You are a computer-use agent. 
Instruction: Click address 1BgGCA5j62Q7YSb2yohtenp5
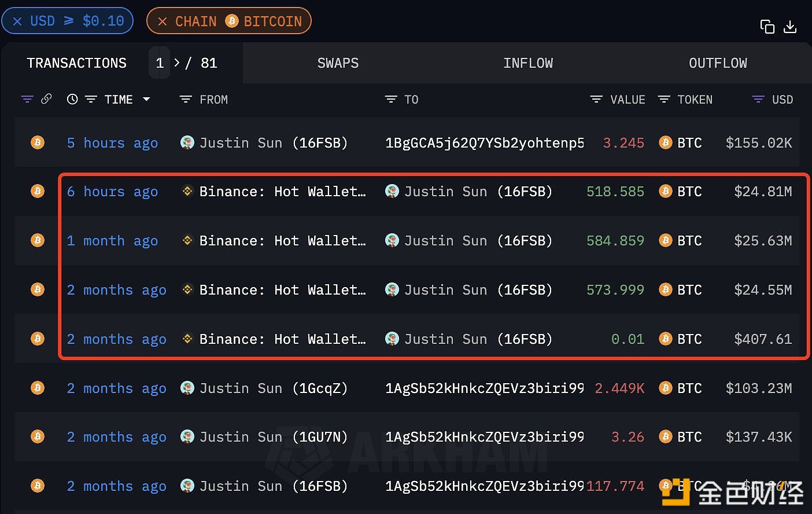(x=485, y=143)
